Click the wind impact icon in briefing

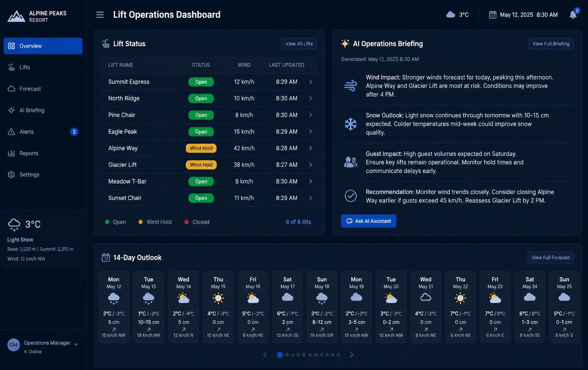[x=351, y=86]
